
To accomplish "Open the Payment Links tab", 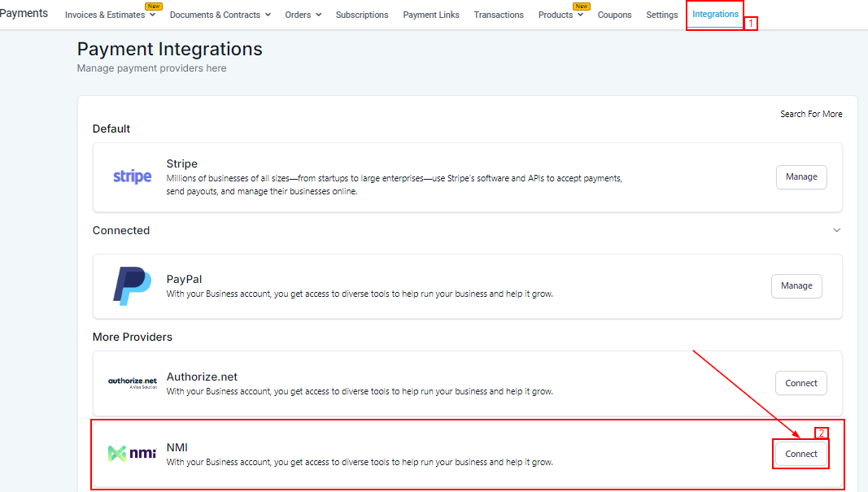I will (430, 15).
